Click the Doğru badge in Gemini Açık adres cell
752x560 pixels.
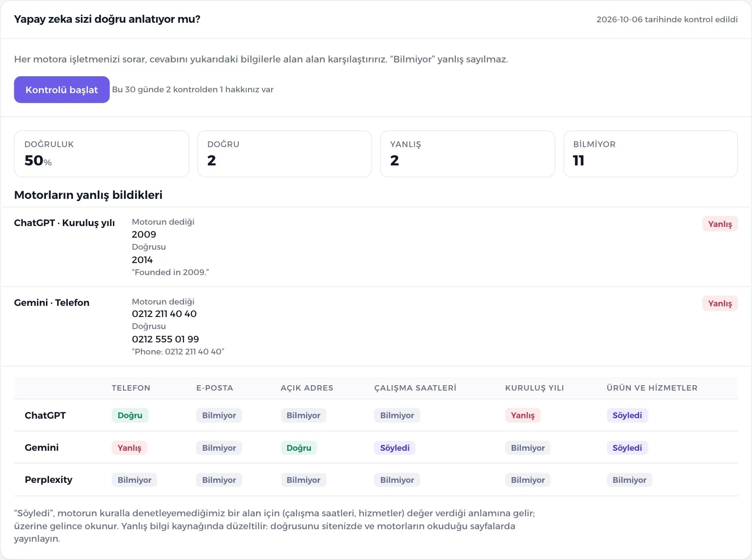pos(299,448)
